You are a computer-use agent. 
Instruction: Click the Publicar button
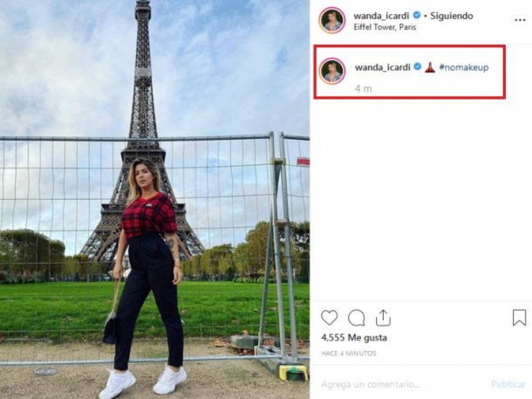point(508,384)
